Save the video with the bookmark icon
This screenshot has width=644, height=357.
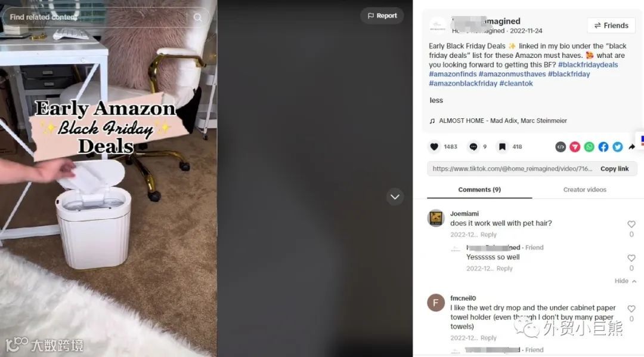tap(502, 147)
